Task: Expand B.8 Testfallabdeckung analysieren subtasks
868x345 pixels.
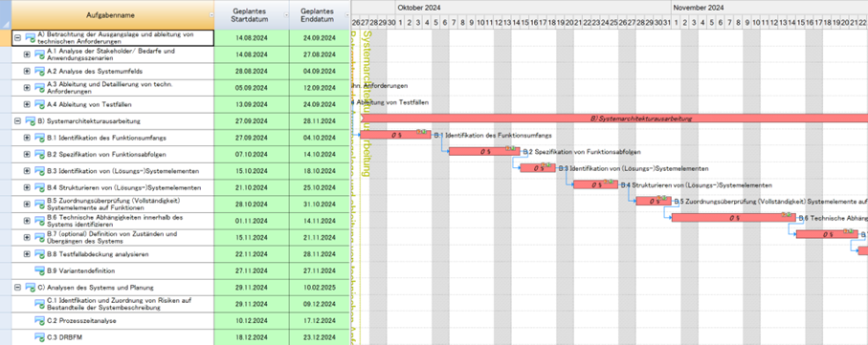Action: [x=27, y=254]
